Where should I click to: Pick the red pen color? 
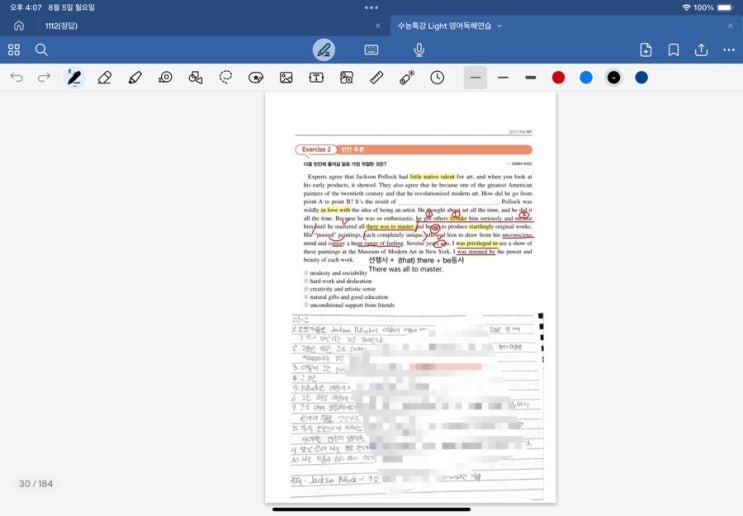tap(558, 77)
